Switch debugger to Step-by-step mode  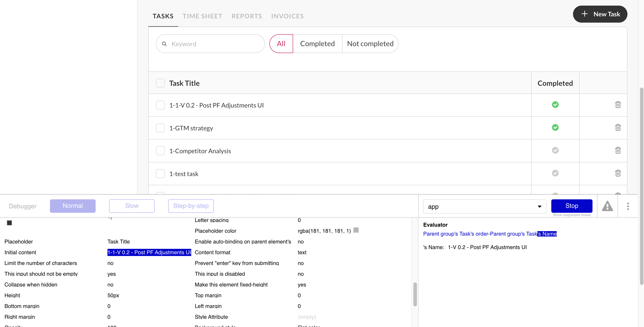pyautogui.click(x=191, y=206)
